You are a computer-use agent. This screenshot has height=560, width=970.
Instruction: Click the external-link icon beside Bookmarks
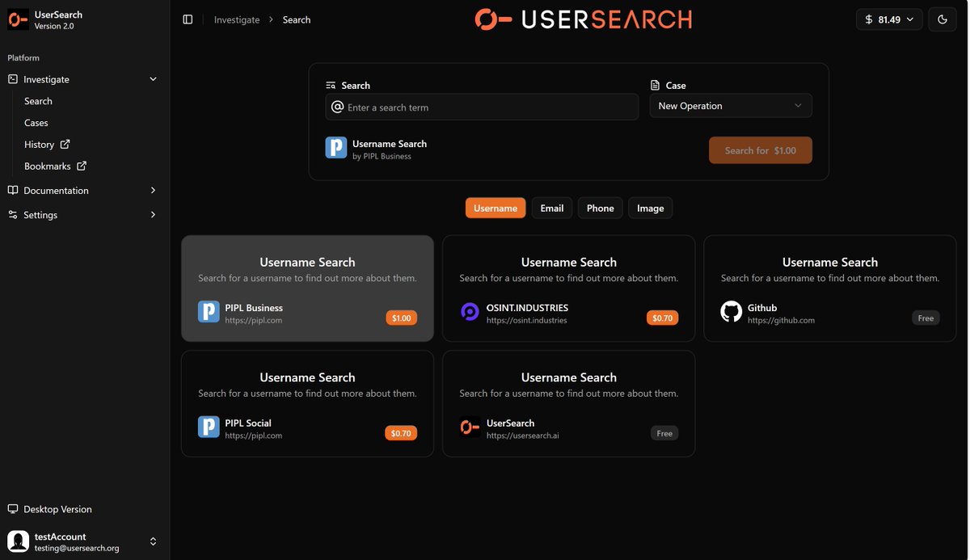click(x=82, y=166)
